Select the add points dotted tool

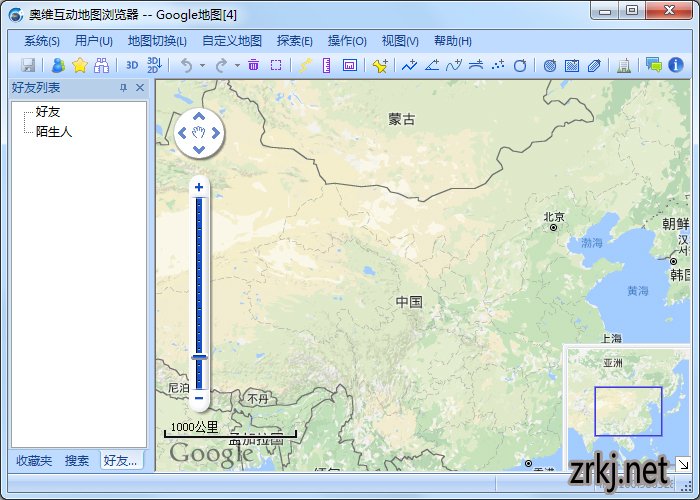point(498,66)
